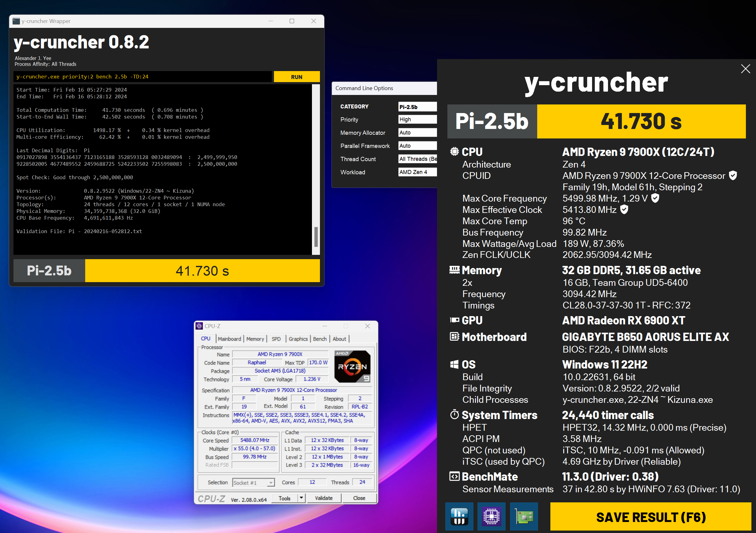
Task: Click the Socket AM5 (LGA1718) package field
Action: click(280, 371)
